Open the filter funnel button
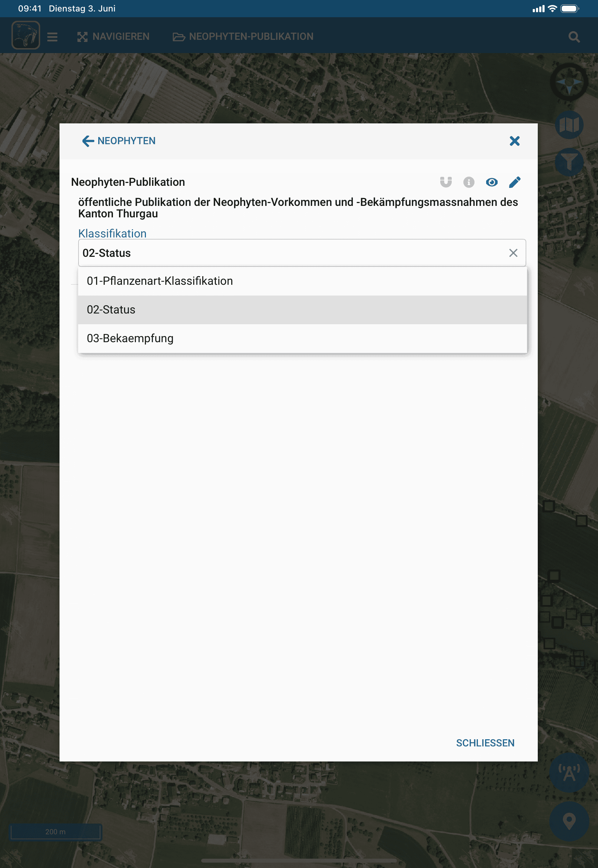The height and width of the screenshot is (868, 598). pyautogui.click(x=569, y=162)
